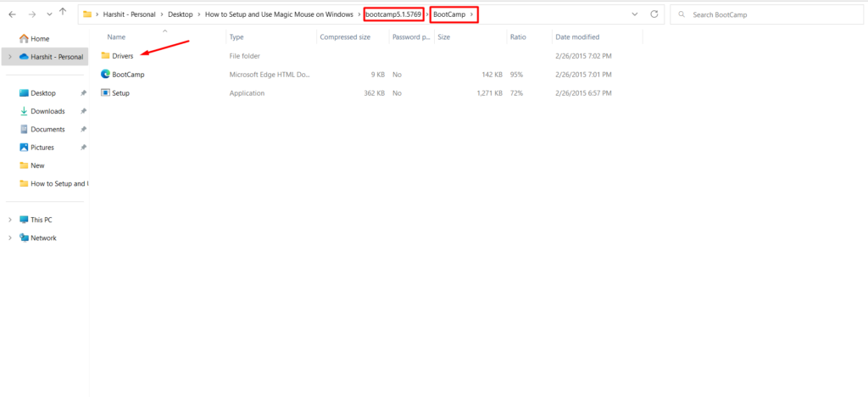Expand the Harshit - Personal sidebar node
The height and width of the screenshot is (397, 868).
[9, 57]
